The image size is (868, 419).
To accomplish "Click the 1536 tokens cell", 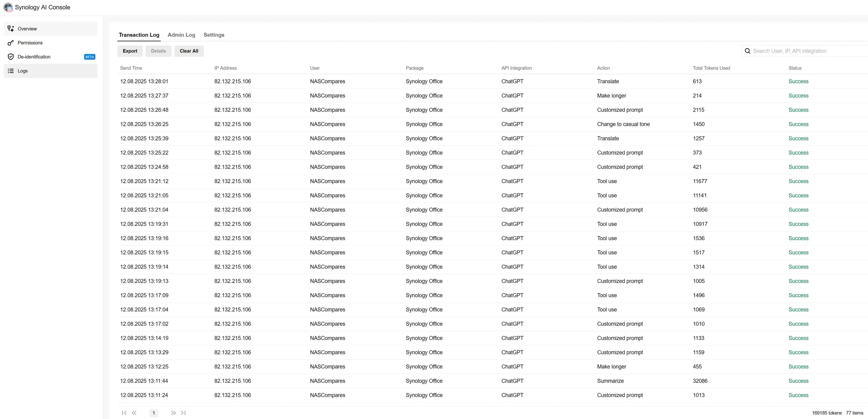I will coord(698,238).
